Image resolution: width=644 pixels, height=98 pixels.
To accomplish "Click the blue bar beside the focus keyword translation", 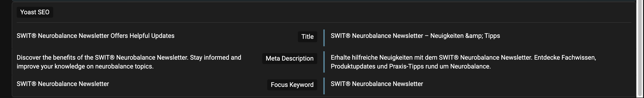I will point(324,86).
